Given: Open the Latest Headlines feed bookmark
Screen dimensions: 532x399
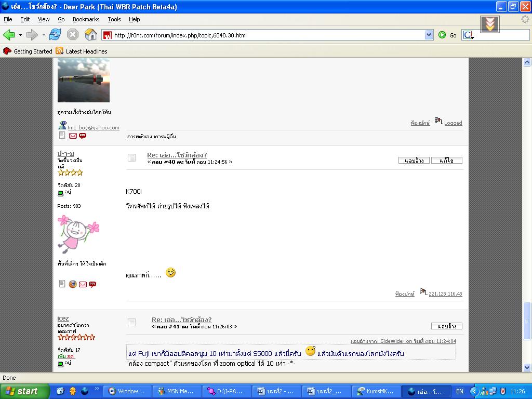Looking at the screenshot, I should (82, 51).
